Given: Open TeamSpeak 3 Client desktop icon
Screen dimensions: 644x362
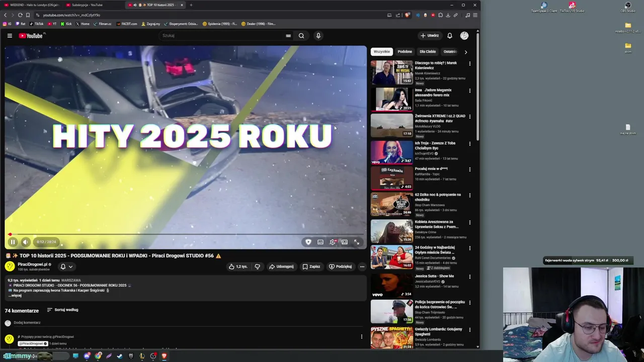Looking at the screenshot, I should tap(544, 8).
